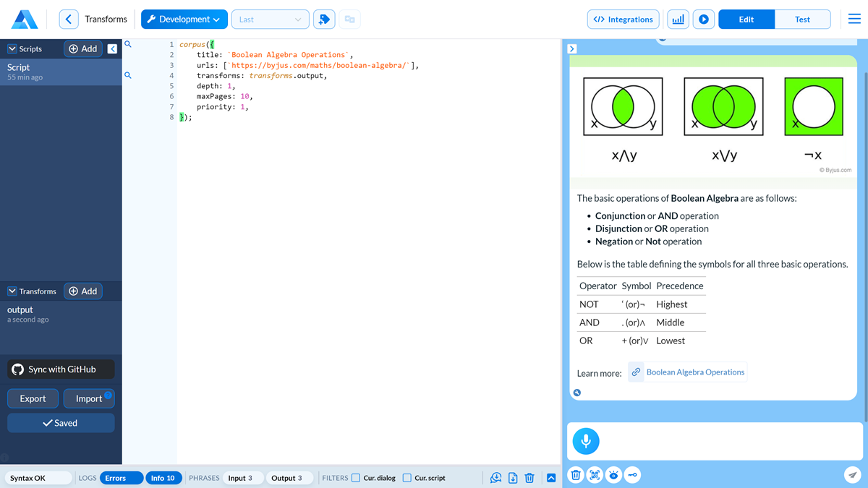The width and height of the screenshot is (868, 488).
Task: Click the microphone voice input button
Action: point(586,441)
